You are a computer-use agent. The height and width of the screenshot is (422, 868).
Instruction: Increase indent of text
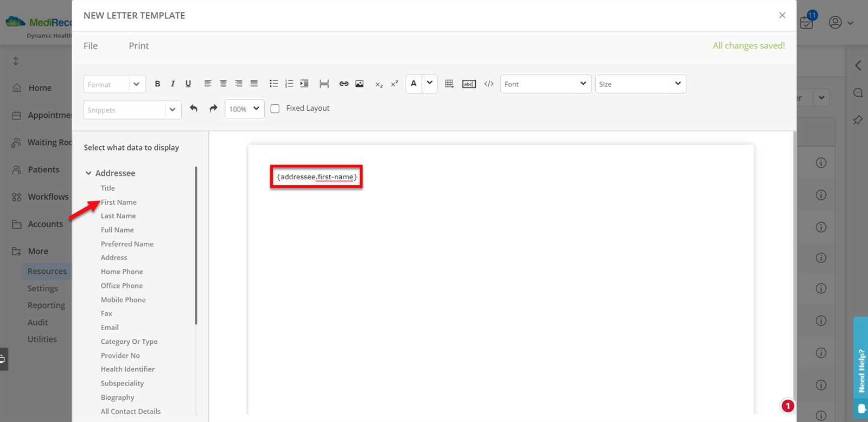304,84
